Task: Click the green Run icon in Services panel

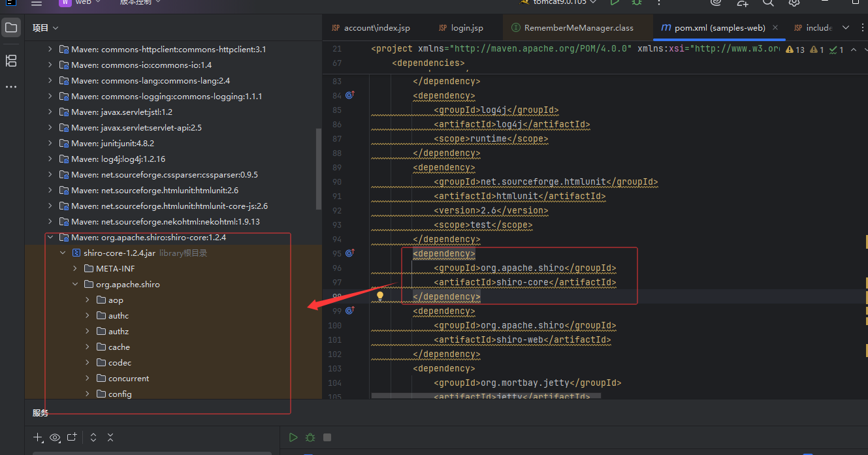Action: pyautogui.click(x=293, y=437)
